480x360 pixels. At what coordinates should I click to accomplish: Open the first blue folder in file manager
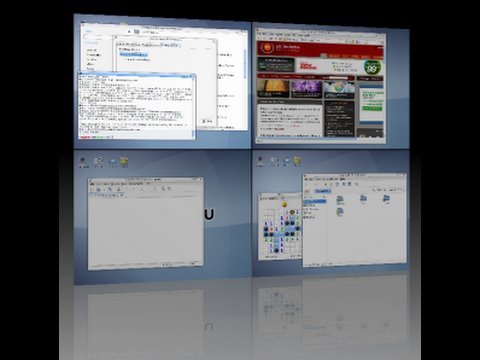point(340,199)
